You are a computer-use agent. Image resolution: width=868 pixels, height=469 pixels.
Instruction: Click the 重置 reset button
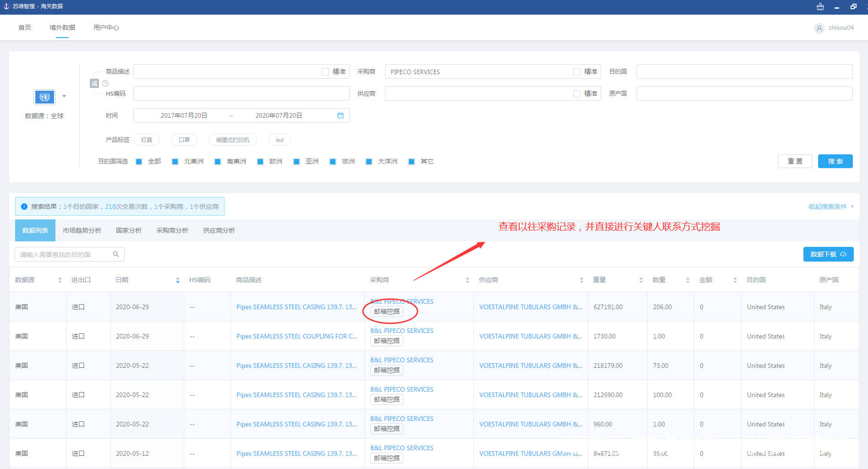(x=795, y=161)
